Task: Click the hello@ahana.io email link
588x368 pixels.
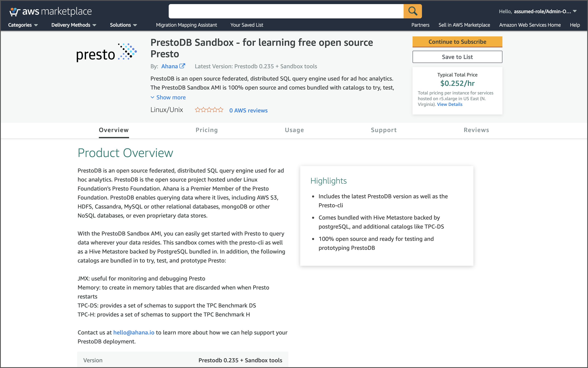Action: point(134,332)
